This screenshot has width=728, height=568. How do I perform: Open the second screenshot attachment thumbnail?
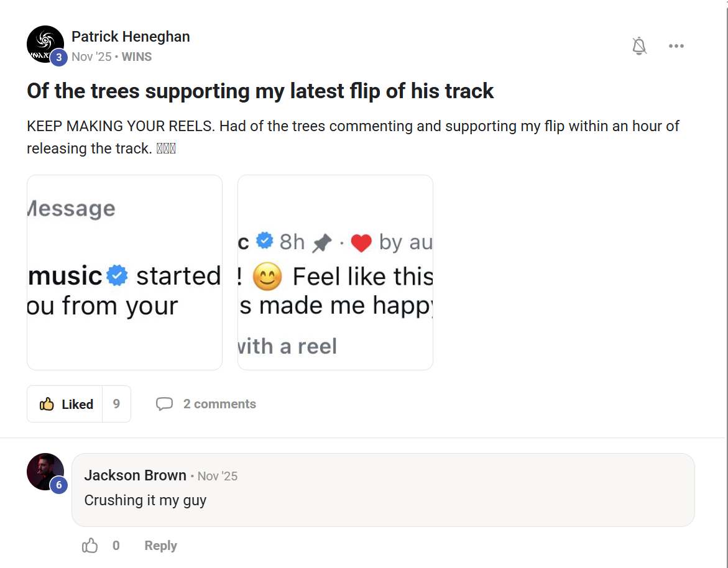335,272
